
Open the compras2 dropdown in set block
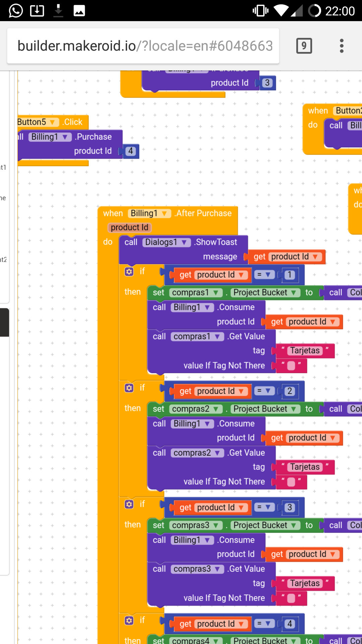point(196,409)
